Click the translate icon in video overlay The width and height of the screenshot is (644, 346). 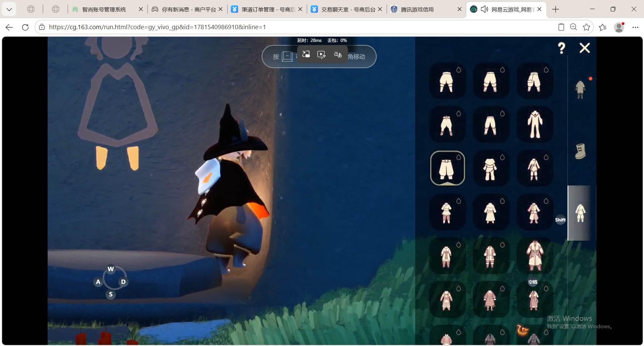(338, 54)
